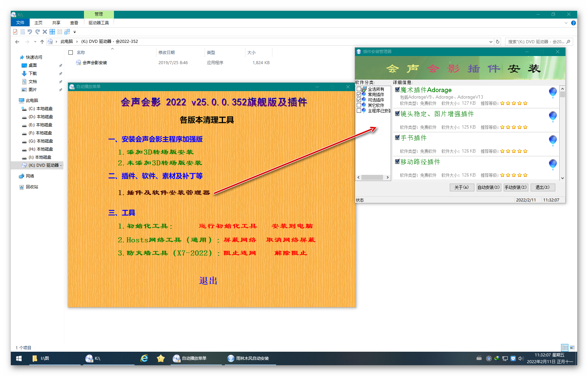The height and width of the screenshot is (376, 588).
Task: Click 安装到电脑 red link
Action: tap(292, 226)
